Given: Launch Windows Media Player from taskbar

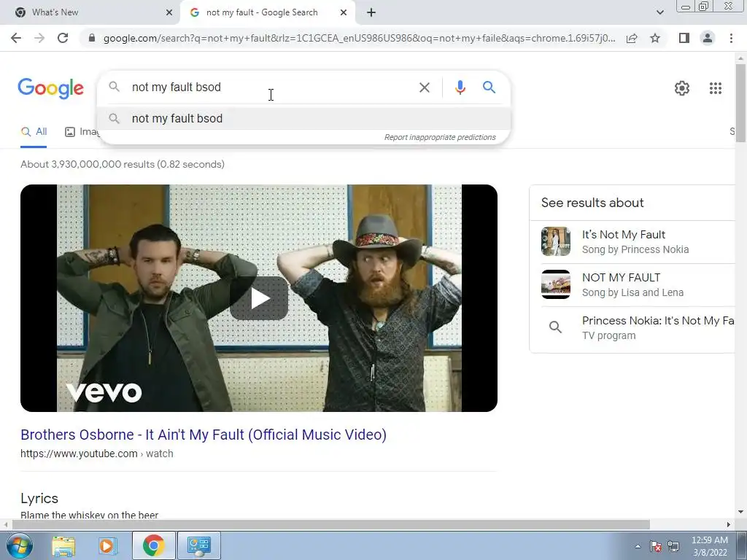Looking at the screenshot, I should 108,545.
